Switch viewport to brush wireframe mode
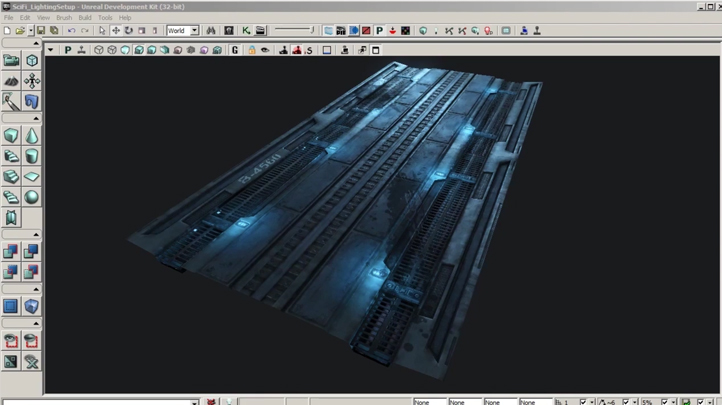 (x=99, y=50)
